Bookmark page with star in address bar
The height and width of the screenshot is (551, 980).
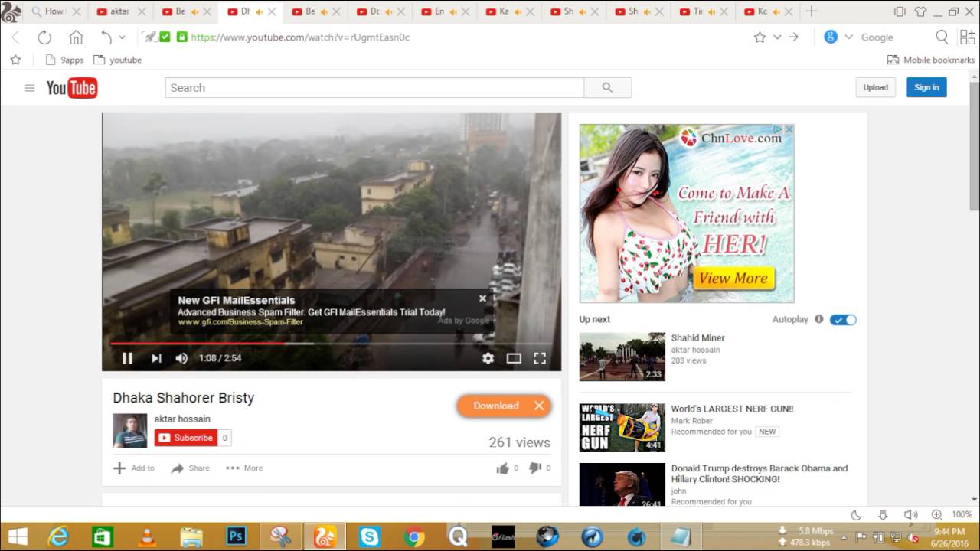(759, 37)
